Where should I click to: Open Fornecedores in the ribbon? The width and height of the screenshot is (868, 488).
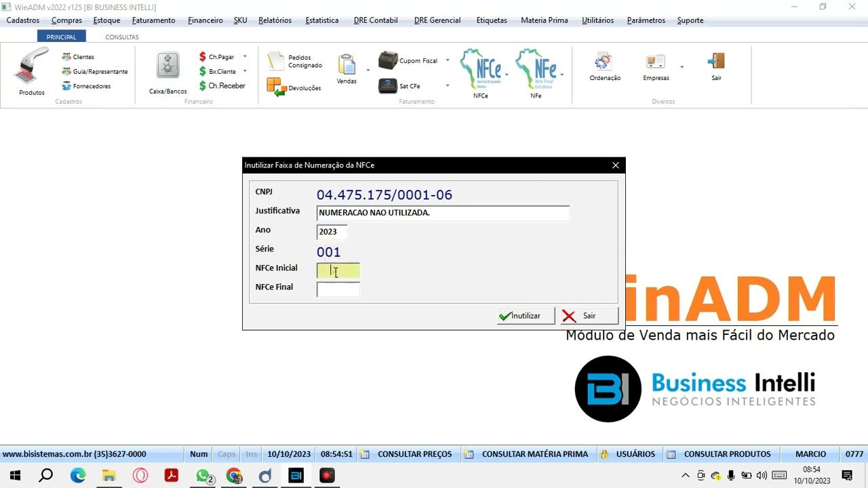(86, 86)
